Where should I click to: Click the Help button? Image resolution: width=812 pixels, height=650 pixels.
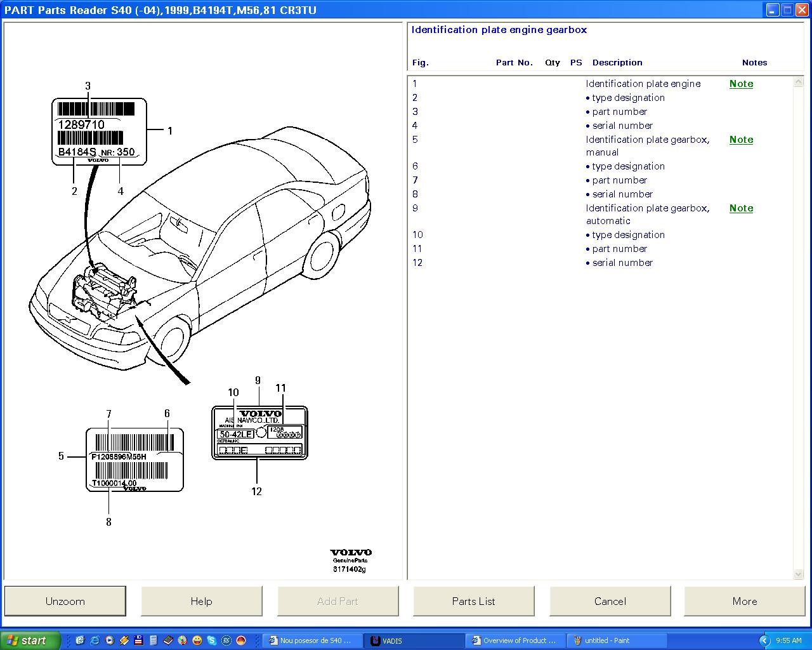(x=201, y=601)
